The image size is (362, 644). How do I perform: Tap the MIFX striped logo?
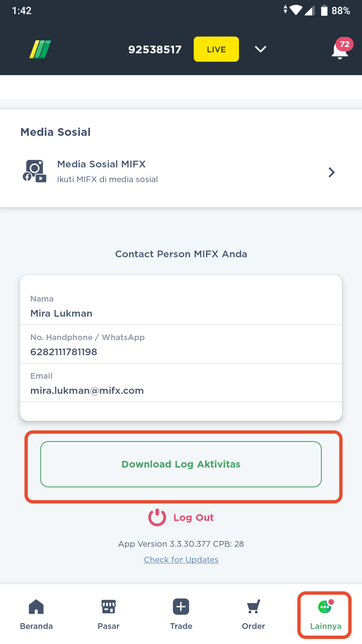[x=40, y=49]
